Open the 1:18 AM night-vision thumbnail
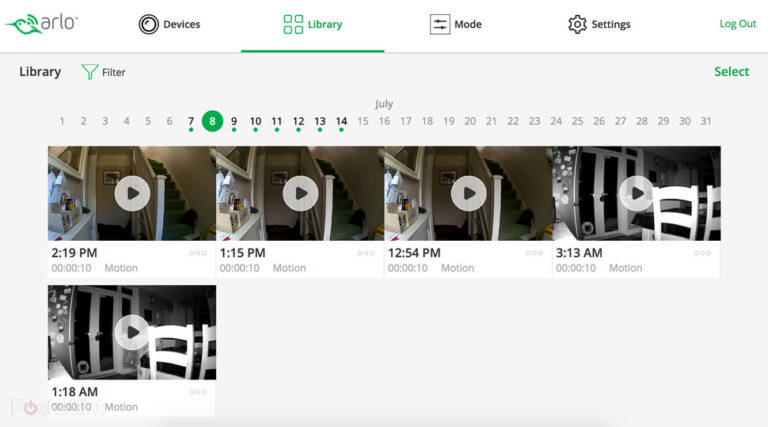 click(132, 332)
